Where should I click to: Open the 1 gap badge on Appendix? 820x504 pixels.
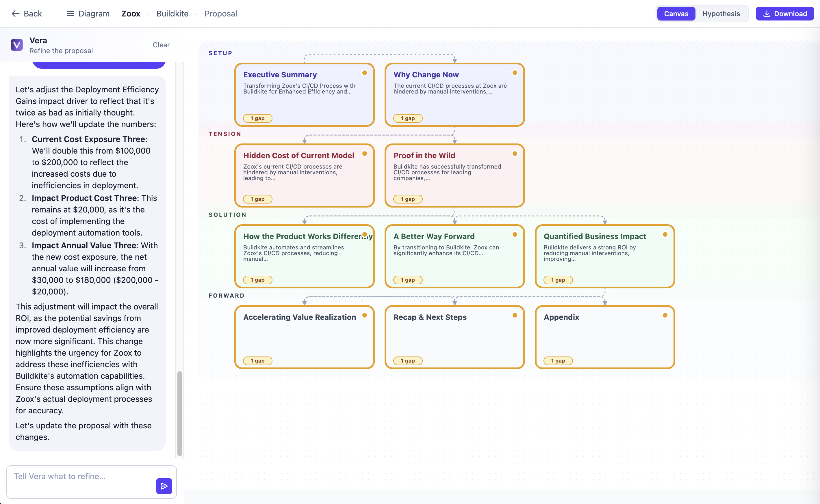[x=558, y=361]
